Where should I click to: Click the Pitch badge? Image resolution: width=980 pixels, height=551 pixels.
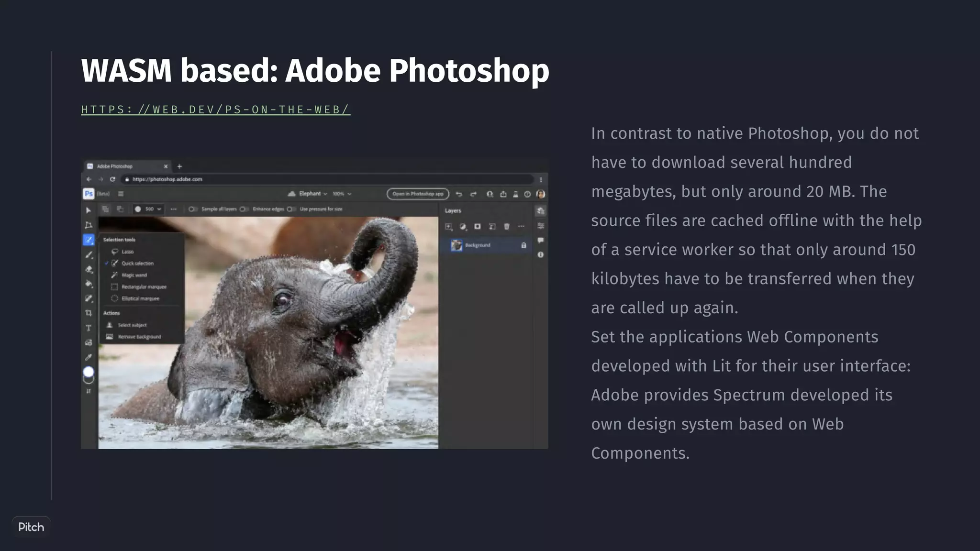coord(31,527)
